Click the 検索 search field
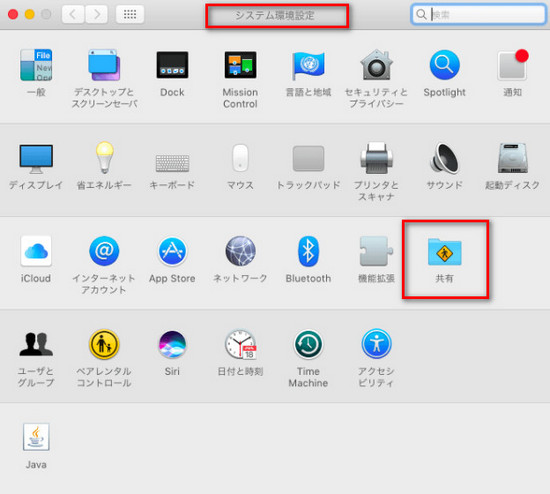550x494 pixels. point(478,14)
